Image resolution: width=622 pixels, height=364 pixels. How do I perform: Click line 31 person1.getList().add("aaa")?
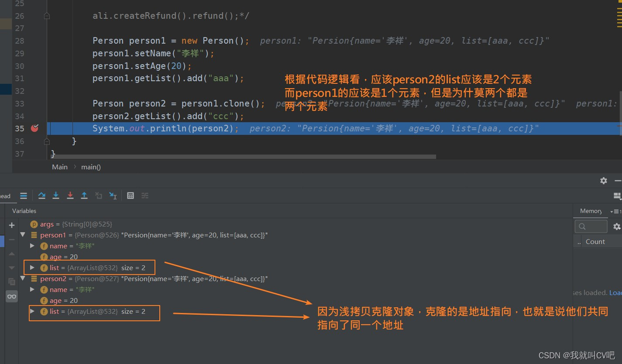[x=168, y=79]
